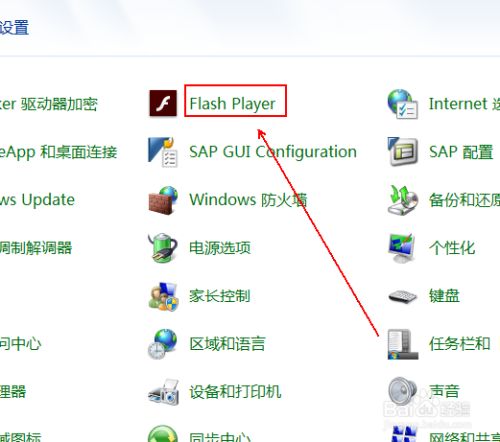
Task: Open the 同步中心 green sync icon
Action: (x=163, y=433)
